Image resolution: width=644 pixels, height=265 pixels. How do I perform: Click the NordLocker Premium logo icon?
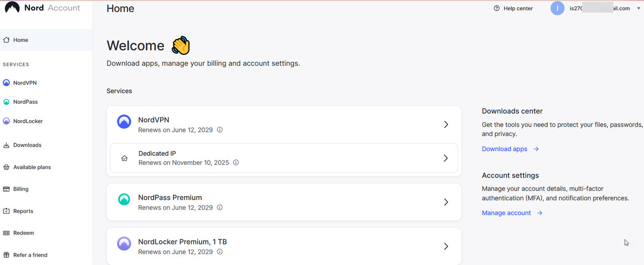(124, 244)
